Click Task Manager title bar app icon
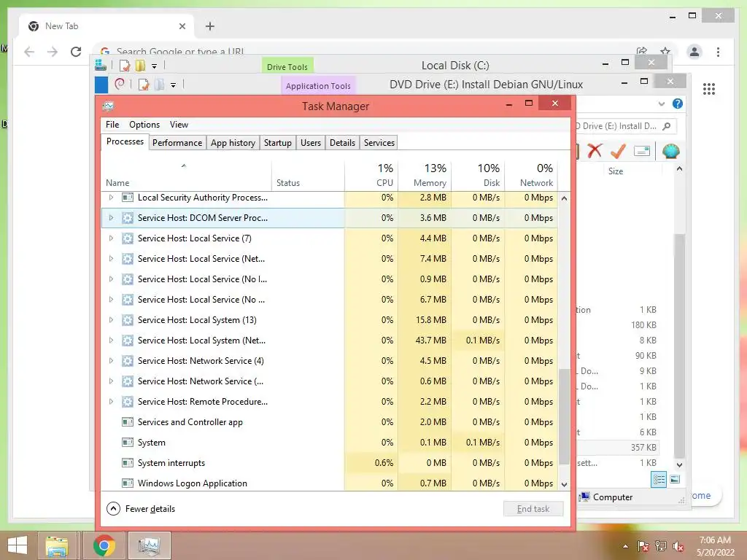This screenshot has height=560, width=747. (109, 106)
